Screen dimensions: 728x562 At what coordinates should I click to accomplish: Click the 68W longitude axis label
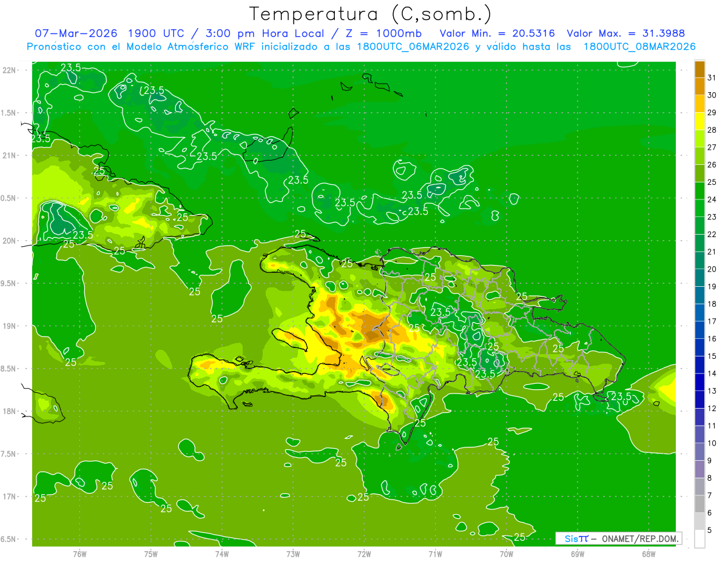pos(648,554)
